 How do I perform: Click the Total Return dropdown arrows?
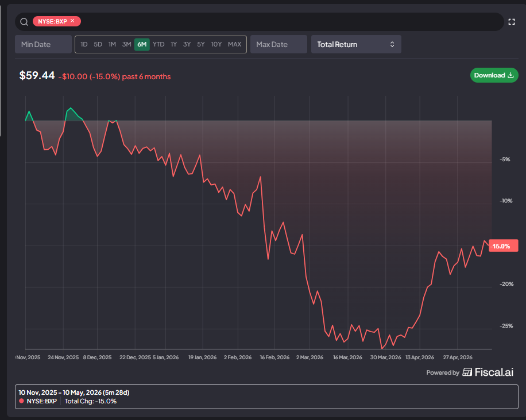pyautogui.click(x=392, y=44)
